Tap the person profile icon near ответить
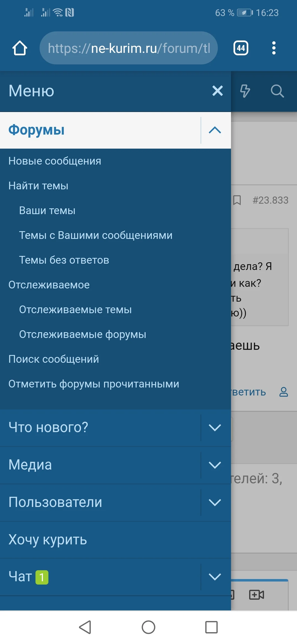 (x=284, y=392)
